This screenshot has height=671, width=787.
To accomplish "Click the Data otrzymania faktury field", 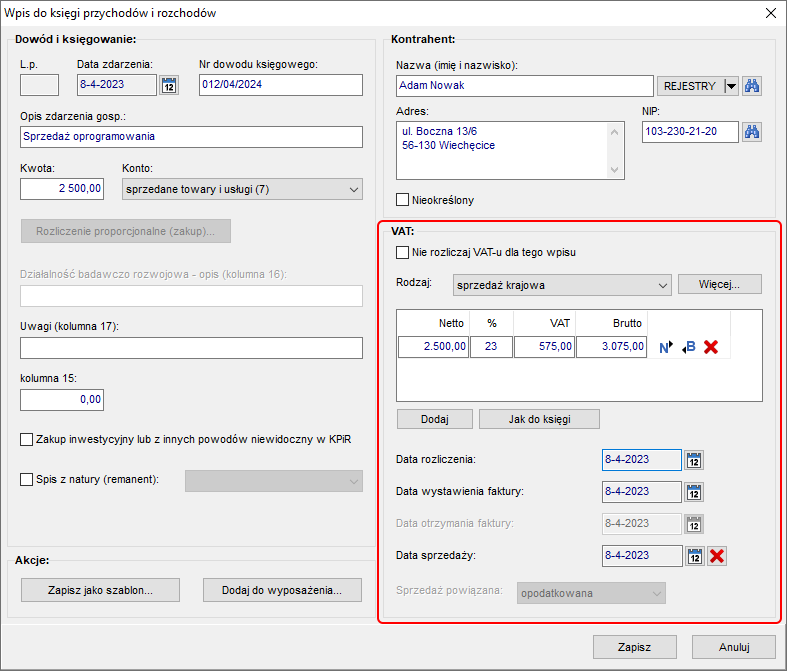I will [x=642, y=524].
